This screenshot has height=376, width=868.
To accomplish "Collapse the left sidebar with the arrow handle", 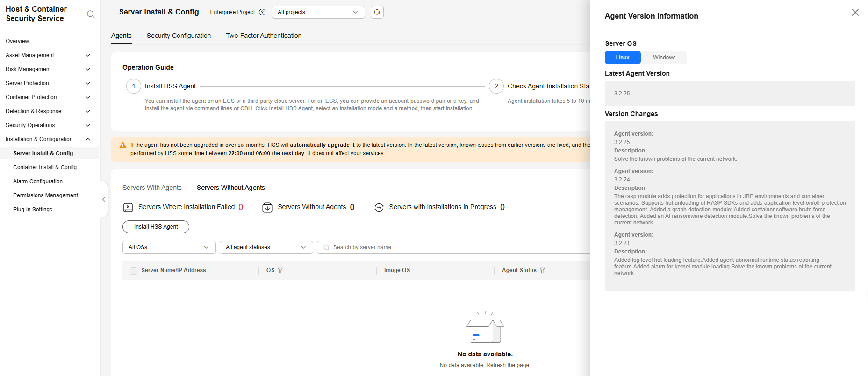I will (104, 199).
